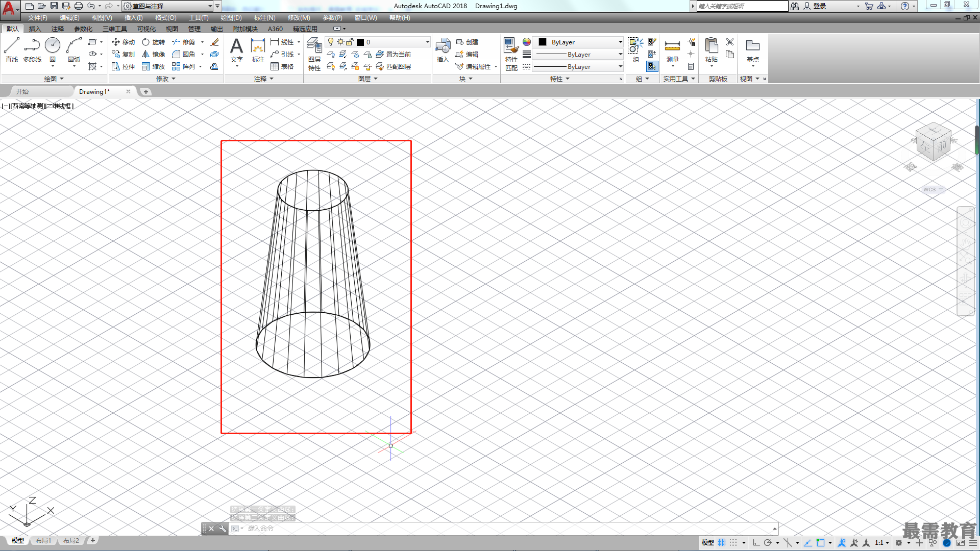Toggle grid display in status bar

722,542
